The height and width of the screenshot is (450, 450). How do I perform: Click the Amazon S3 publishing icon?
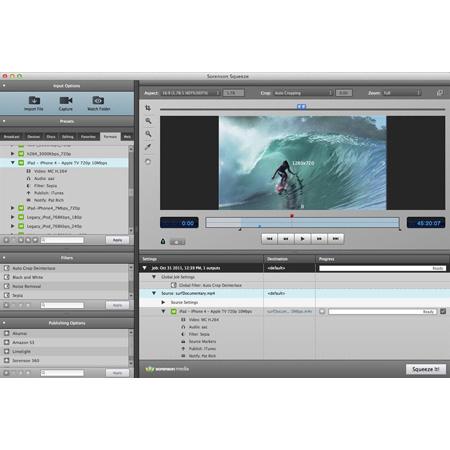click(x=6, y=342)
